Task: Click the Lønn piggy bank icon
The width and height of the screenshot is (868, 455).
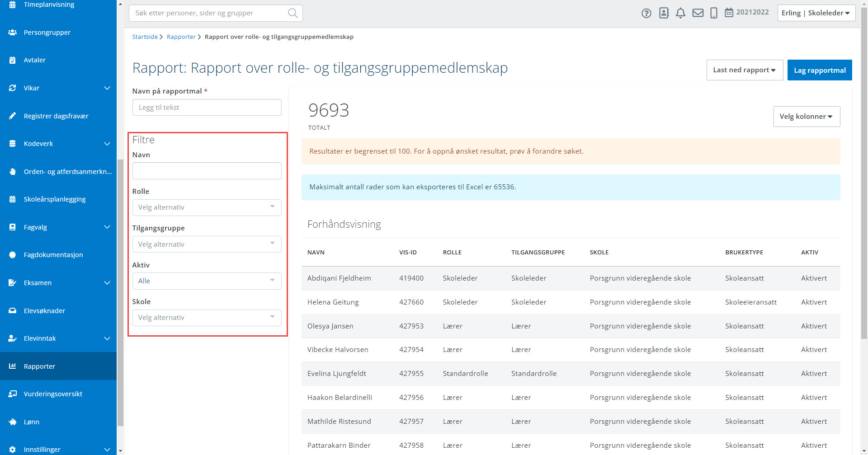Action: click(13, 422)
